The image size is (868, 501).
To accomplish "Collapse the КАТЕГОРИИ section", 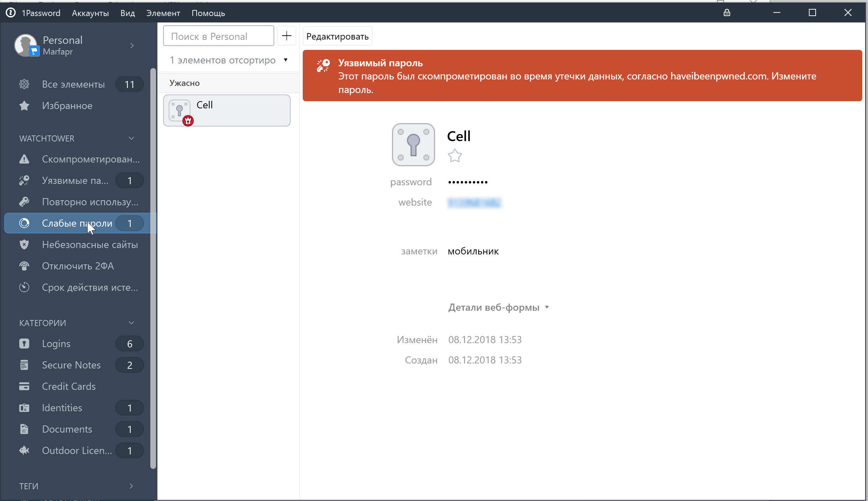I will (x=131, y=323).
